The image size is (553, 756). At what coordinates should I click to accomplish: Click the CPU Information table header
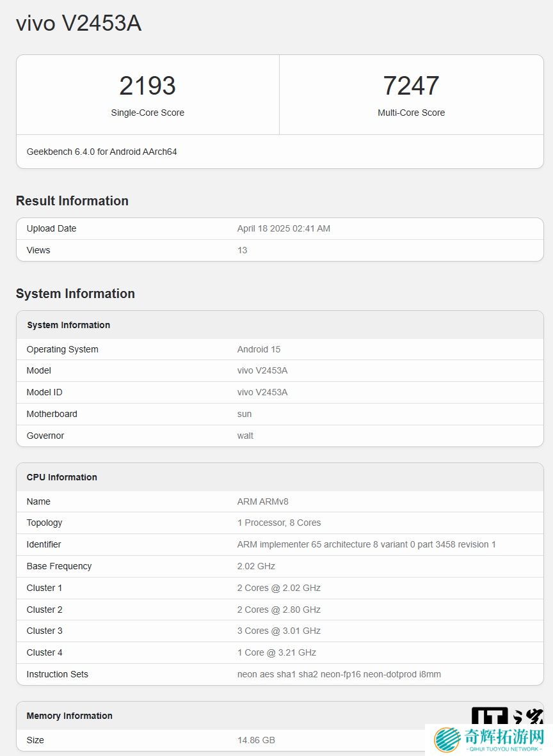61,477
